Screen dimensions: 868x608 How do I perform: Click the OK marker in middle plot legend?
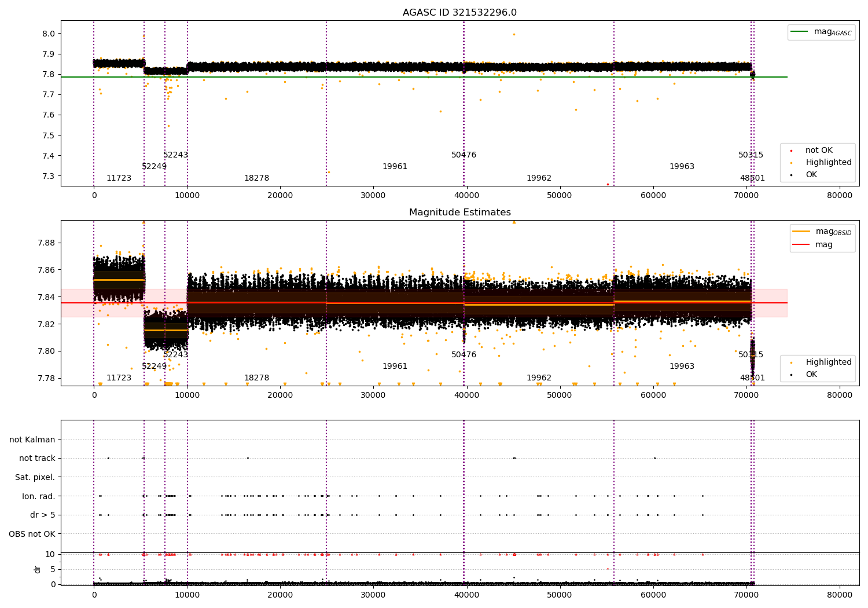coord(791,375)
